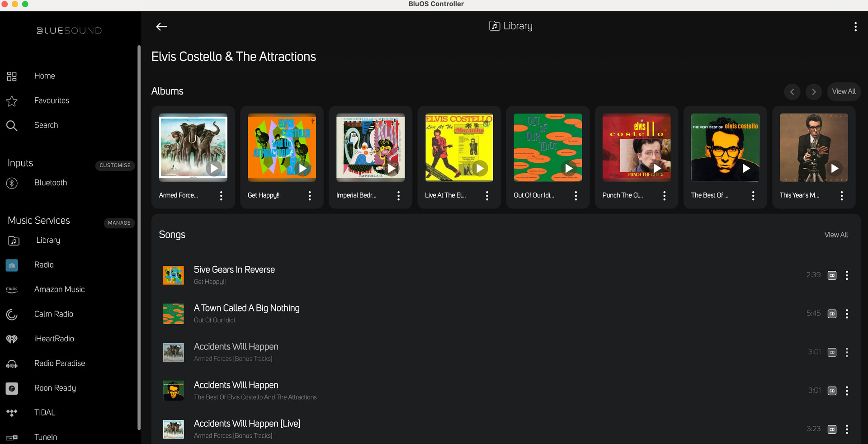Play This Year's Model album
This screenshot has height=444, width=868.
pyautogui.click(x=835, y=169)
